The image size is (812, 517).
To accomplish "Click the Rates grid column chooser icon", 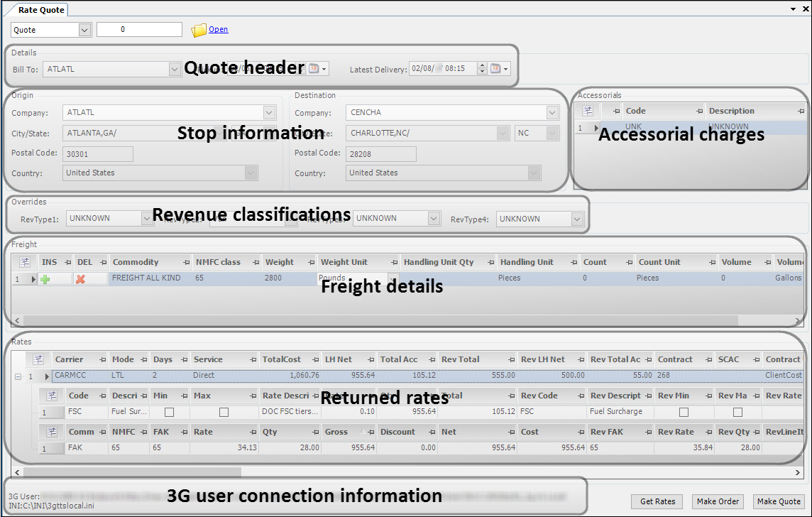I will [39, 359].
